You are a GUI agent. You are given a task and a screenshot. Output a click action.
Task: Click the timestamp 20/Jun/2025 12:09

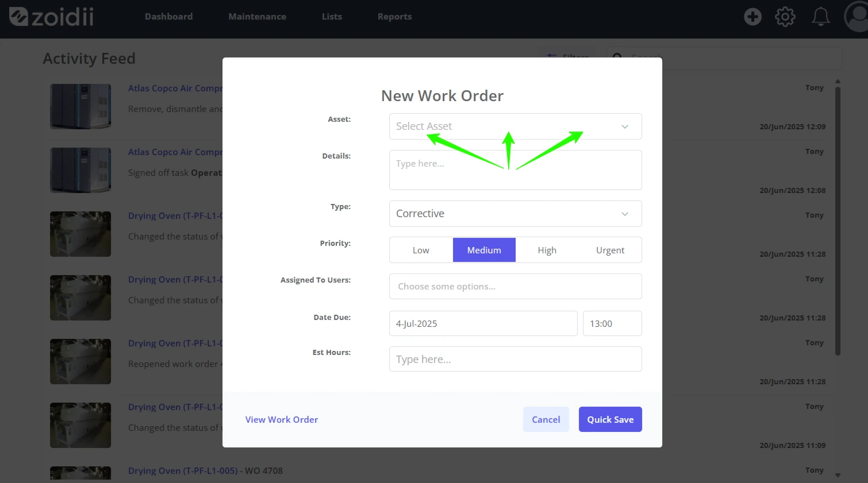(792, 126)
